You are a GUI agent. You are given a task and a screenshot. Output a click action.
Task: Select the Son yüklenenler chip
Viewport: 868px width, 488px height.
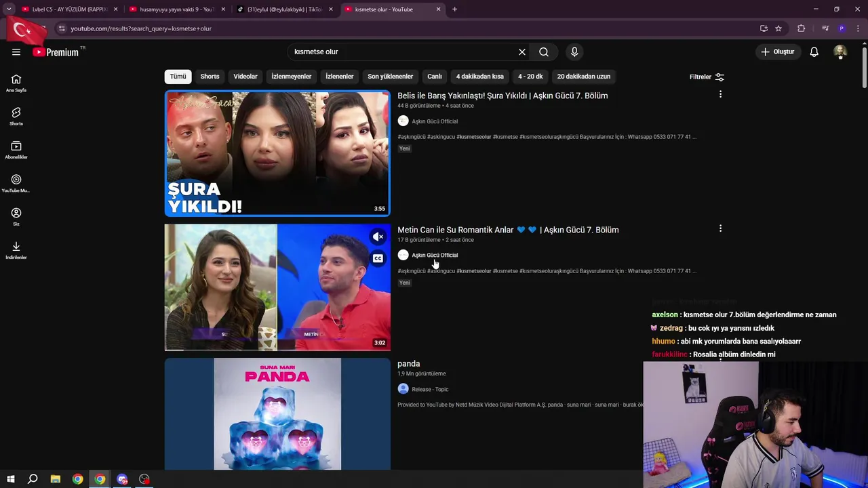(391, 77)
